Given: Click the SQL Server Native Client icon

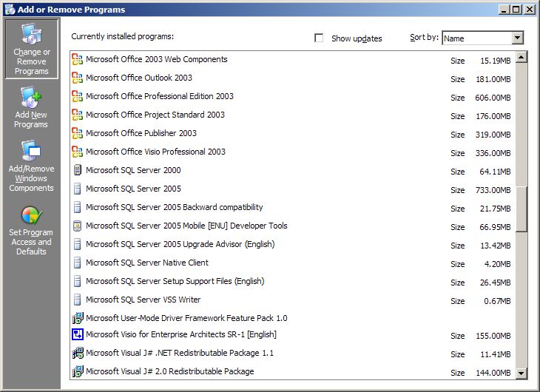Looking at the screenshot, I should click(78, 263).
